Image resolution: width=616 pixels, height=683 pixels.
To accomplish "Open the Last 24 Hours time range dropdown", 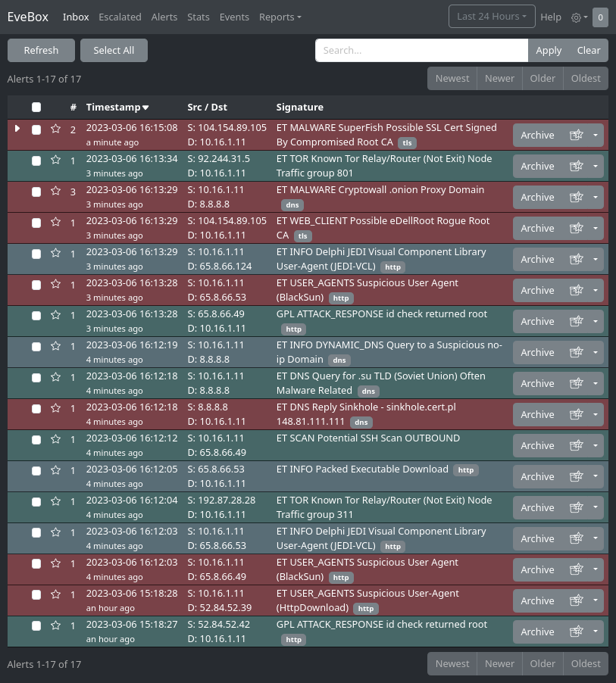I will click(x=492, y=17).
